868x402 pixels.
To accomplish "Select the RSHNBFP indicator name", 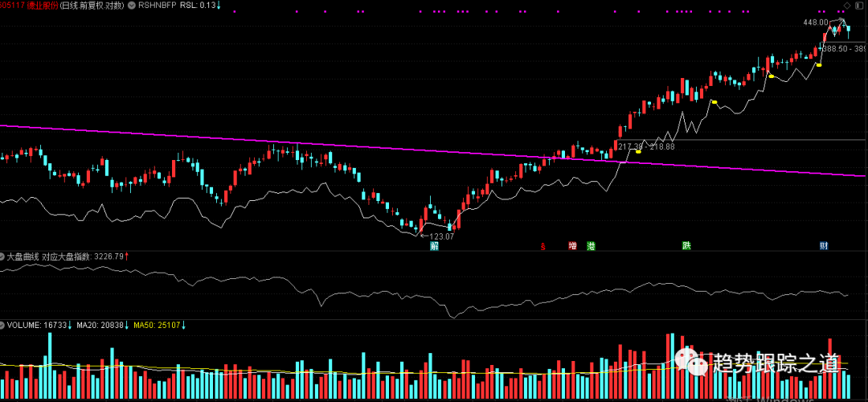I will click(156, 6).
